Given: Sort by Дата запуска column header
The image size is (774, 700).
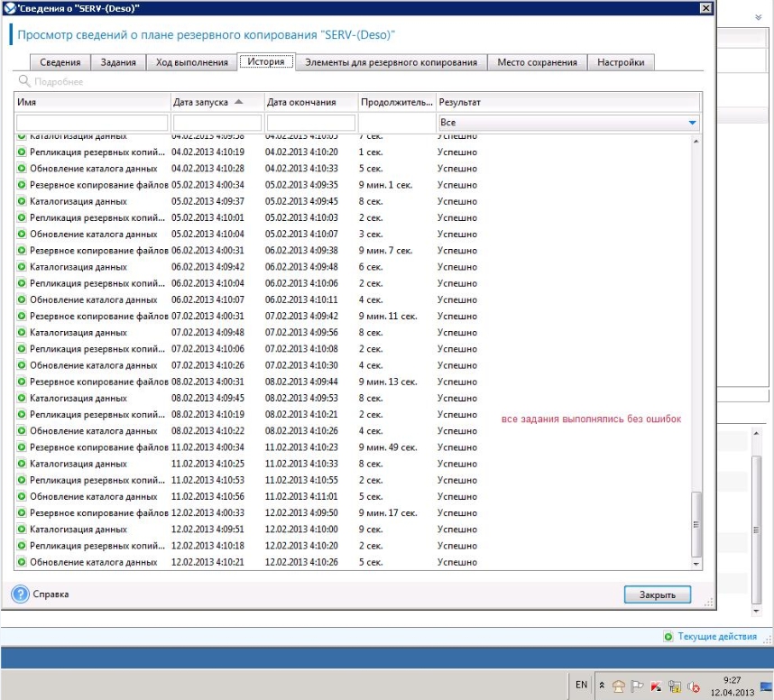Looking at the screenshot, I should pyautogui.click(x=217, y=102).
